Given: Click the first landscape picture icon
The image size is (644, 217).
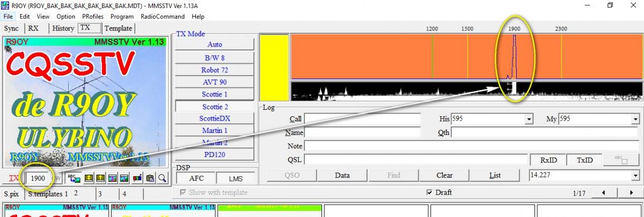Looking at the screenshot, I should (x=113, y=178).
